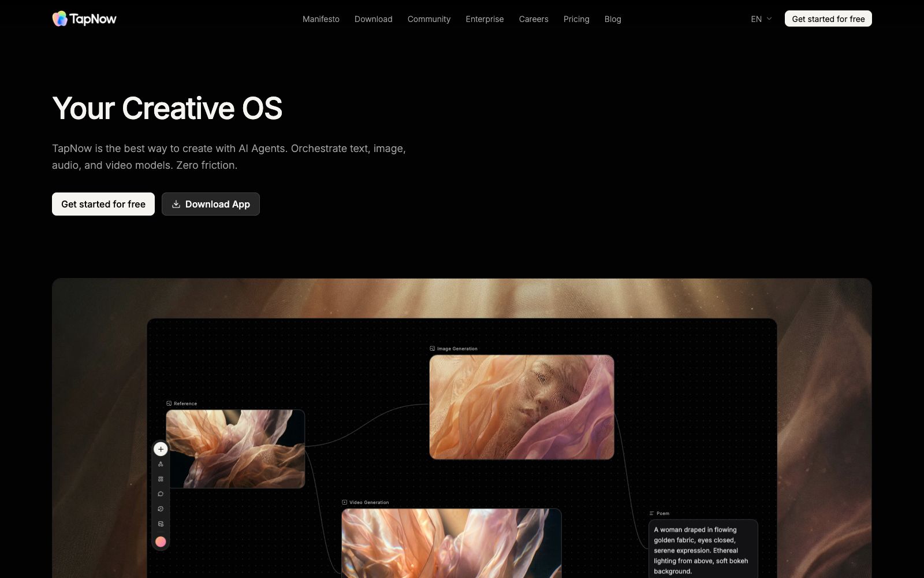Screen dimensions: 924x578
Task: Open the history clock icon in canvas toolbar
Action: point(161,509)
